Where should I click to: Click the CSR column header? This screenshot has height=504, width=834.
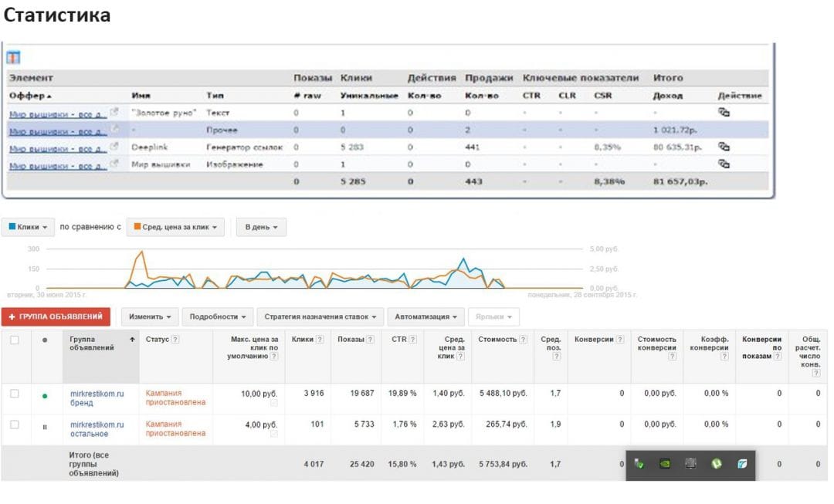(602, 96)
